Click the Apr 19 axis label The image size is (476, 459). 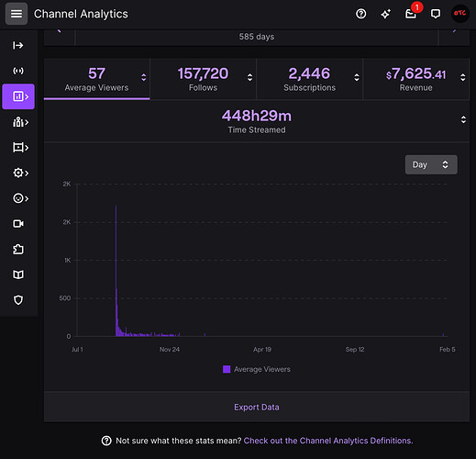click(x=262, y=349)
